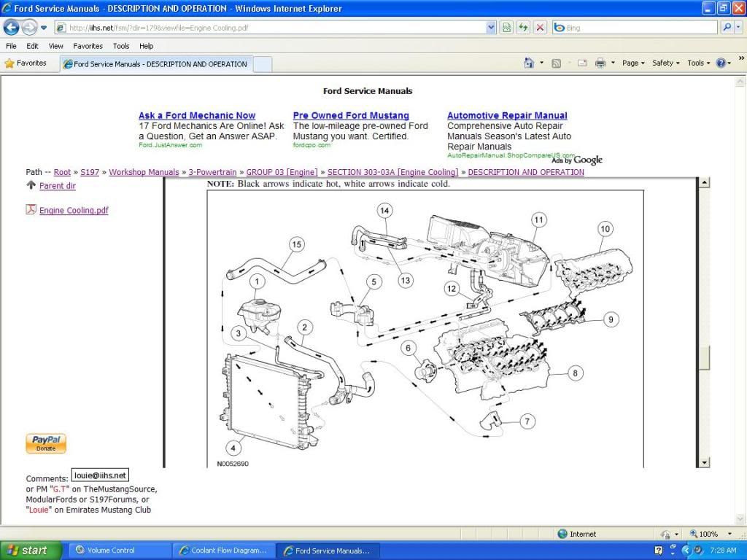Open 3-Powertrain breadcrumb link

pyautogui.click(x=212, y=172)
